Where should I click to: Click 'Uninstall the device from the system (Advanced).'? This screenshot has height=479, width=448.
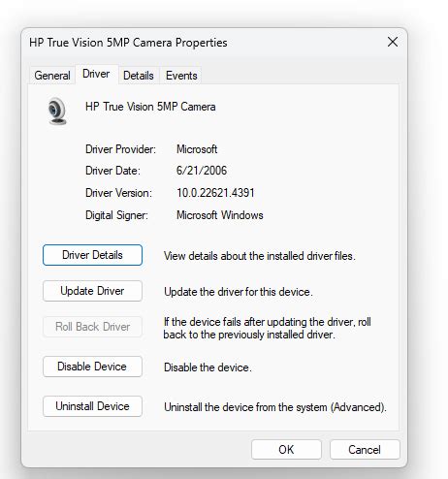[x=275, y=407]
